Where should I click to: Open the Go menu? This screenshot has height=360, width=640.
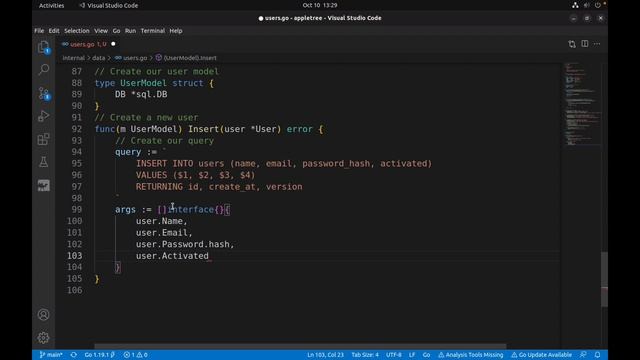click(x=116, y=31)
